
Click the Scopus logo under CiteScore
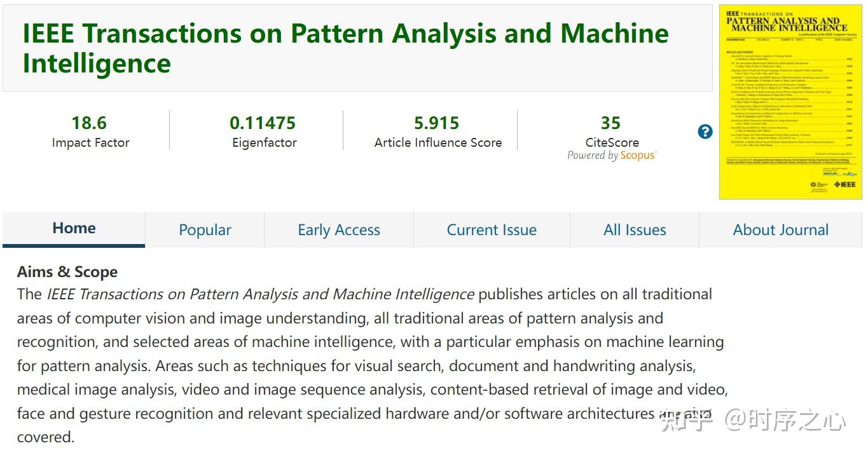pos(638,156)
